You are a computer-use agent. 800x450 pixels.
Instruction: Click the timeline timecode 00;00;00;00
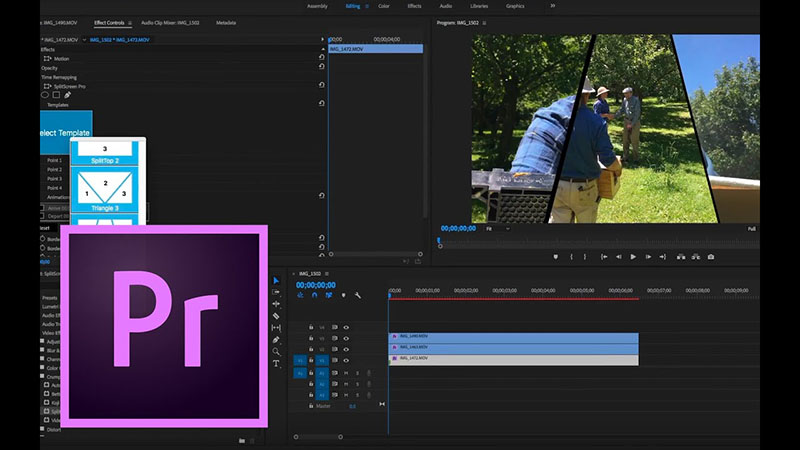click(x=316, y=285)
